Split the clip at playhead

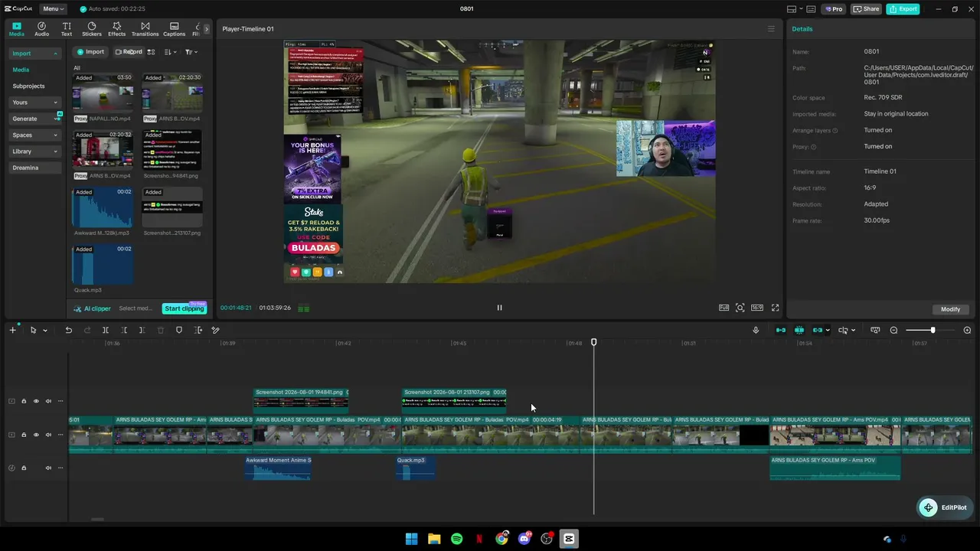click(106, 330)
